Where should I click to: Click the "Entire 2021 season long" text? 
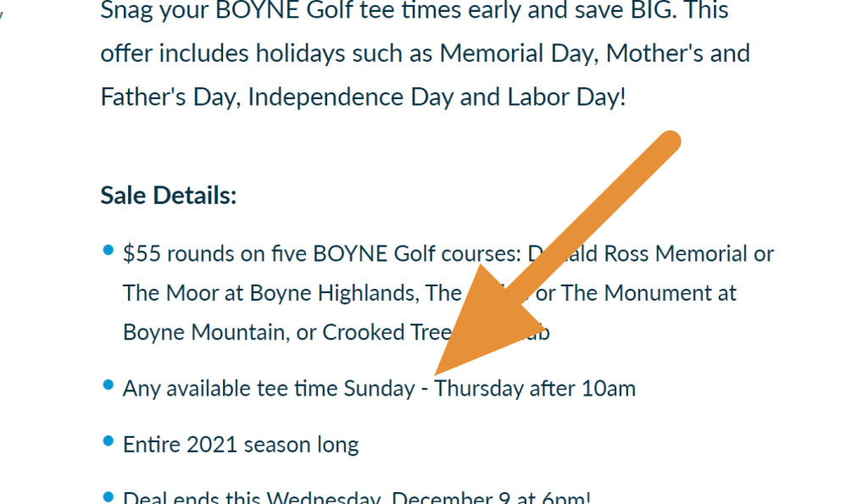(x=241, y=445)
